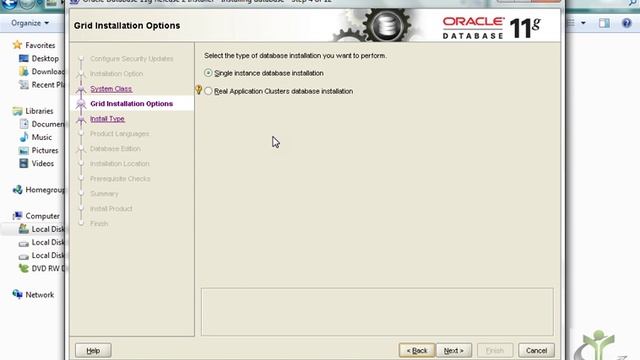Click the Next button
The image size is (640, 360).
(454, 350)
